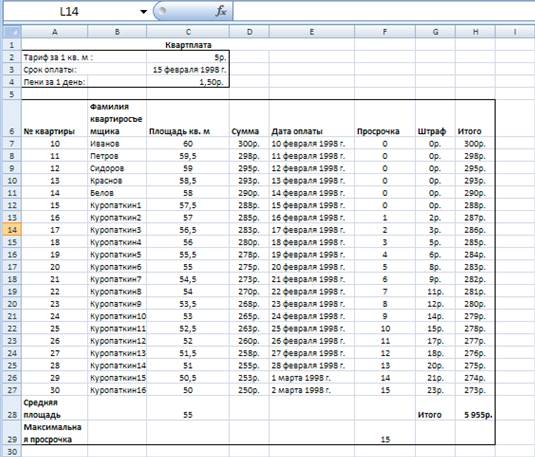535x457 pixels.
Task: Click the date '2 марта 1998 г.'
Action: [301, 390]
